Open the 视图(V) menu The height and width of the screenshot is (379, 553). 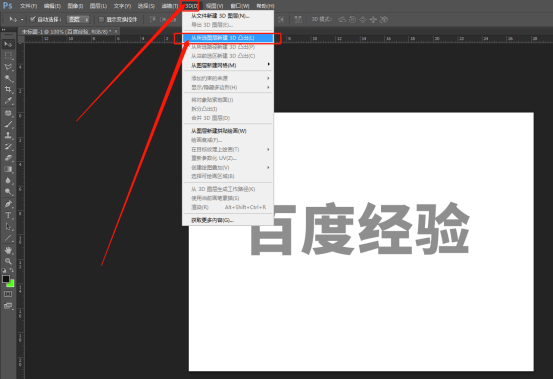(214, 6)
